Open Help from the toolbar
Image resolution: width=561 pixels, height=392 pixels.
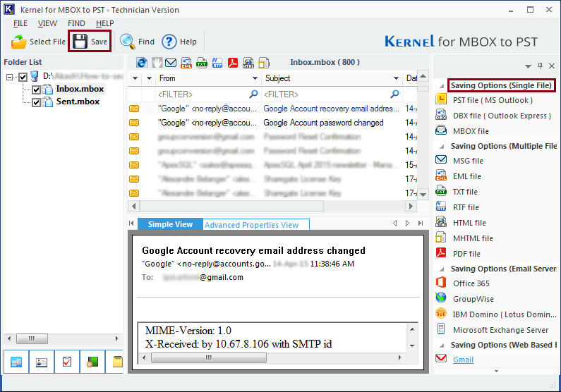(179, 42)
